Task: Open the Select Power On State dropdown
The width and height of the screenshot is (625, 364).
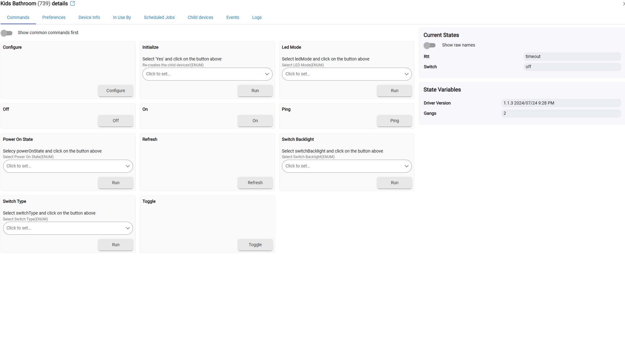Action: coord(68,166)
